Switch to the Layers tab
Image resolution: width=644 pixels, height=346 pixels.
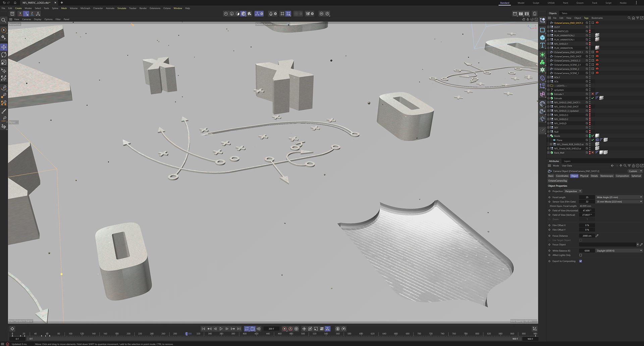click(567, 161)
